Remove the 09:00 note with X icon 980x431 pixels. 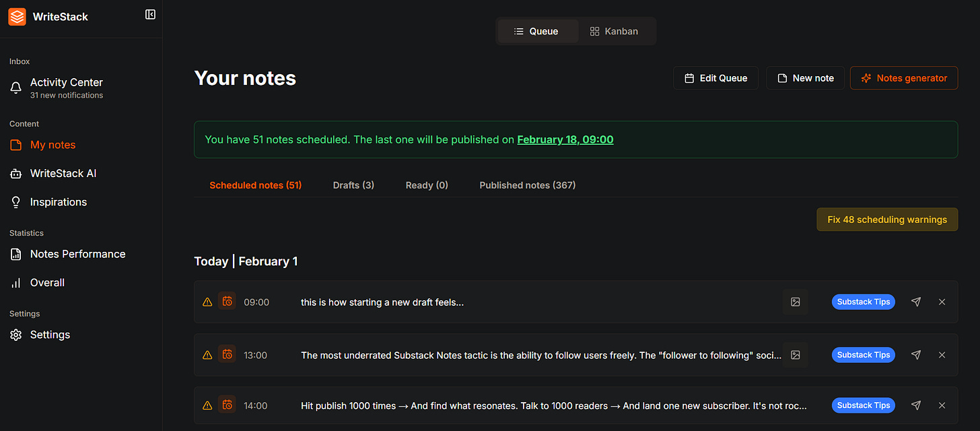pyautogui.click(x=942, y=302)
